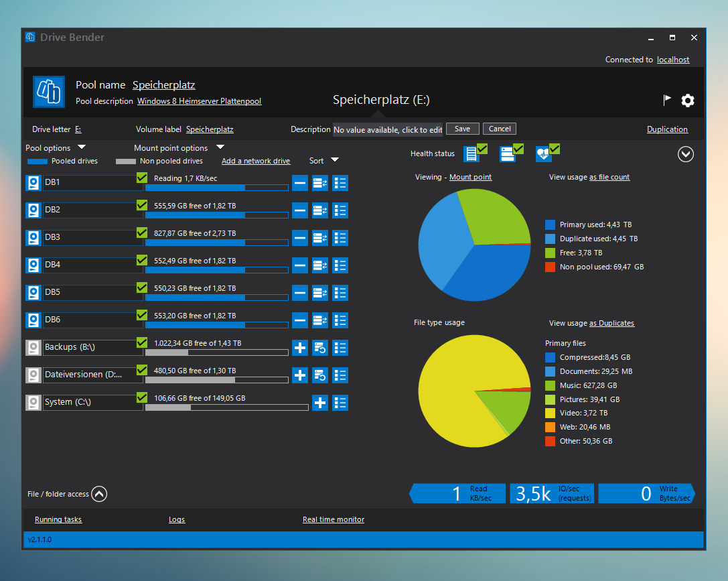Toggle the Dateiversionen checkbox
728x581 pixels.
pyautogui.click(x=142, y=370)
